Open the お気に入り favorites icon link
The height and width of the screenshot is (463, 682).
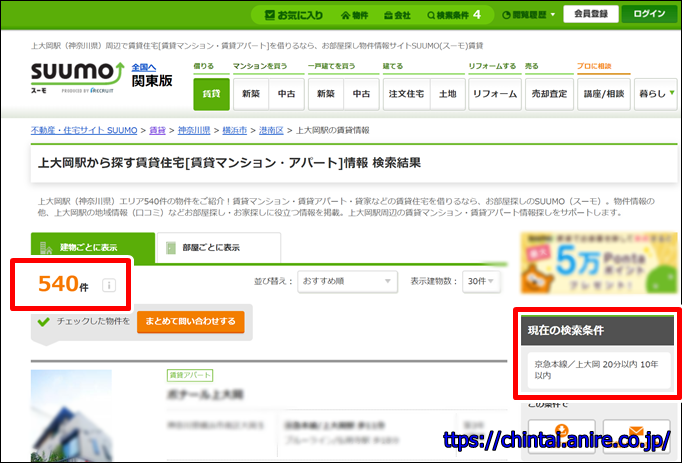[x=294, y=15]
